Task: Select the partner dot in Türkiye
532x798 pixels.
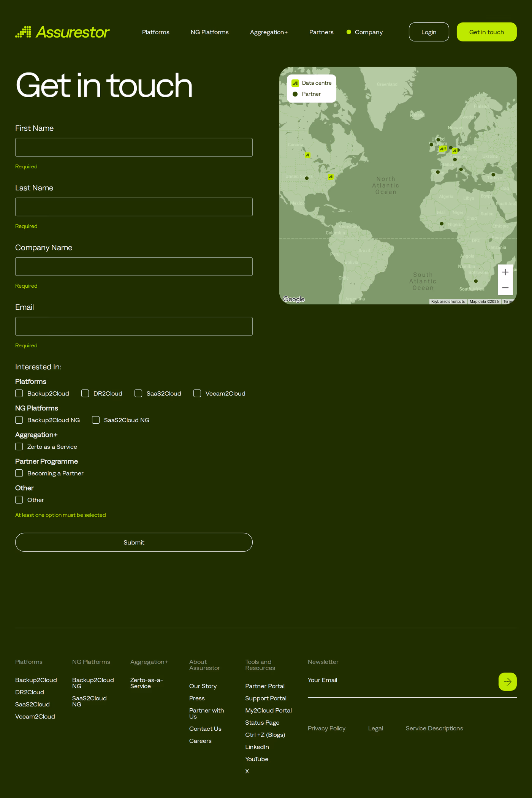Action: coord(493,175)
